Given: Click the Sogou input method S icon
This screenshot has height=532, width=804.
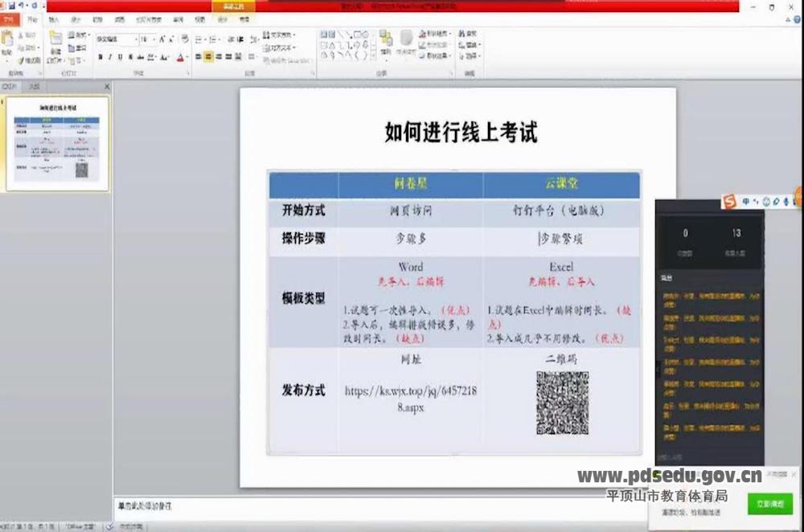Looking at the screenshot, I should pos(729,201).
